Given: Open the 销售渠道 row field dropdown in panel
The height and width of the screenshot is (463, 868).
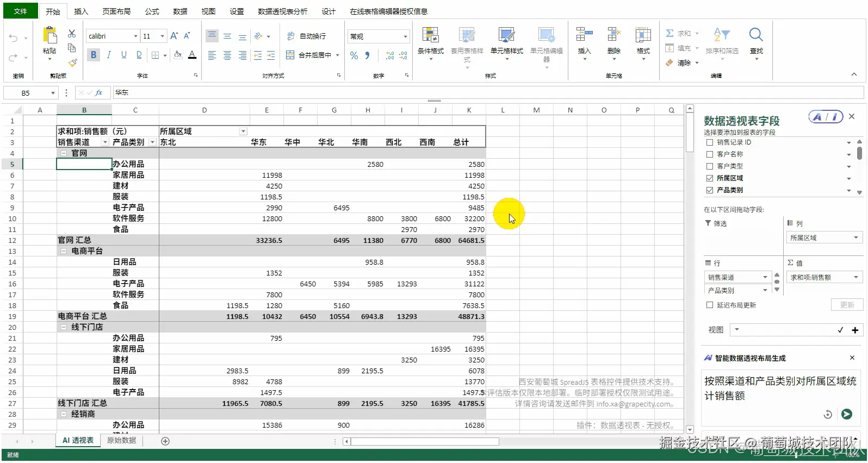Looking at the screenshot, I should click(765, 277).
